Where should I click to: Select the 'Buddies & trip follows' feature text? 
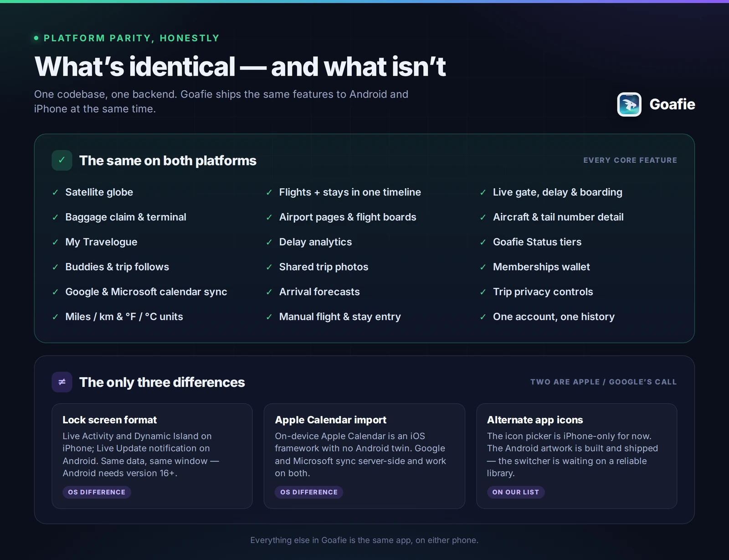[x=117, y=267]
